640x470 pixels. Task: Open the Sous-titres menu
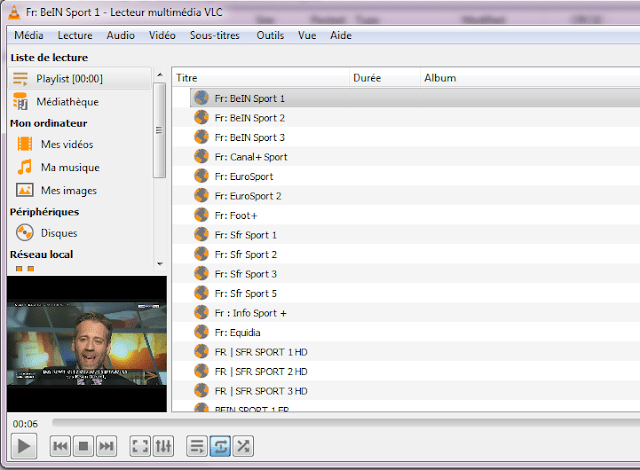tap(215, 35)
